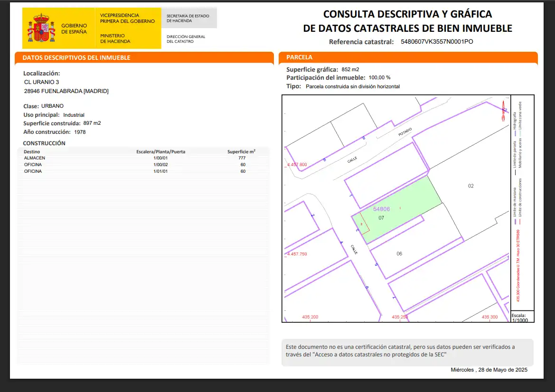The height and width of the screenshot is (392, 555).
Task: Click the PARCELA section header
Action: 300,57
